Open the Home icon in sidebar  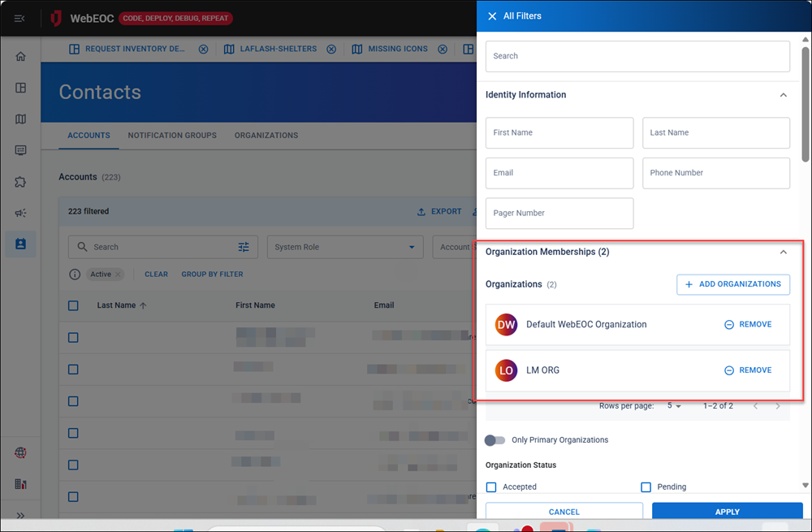(x=20, y=57)
